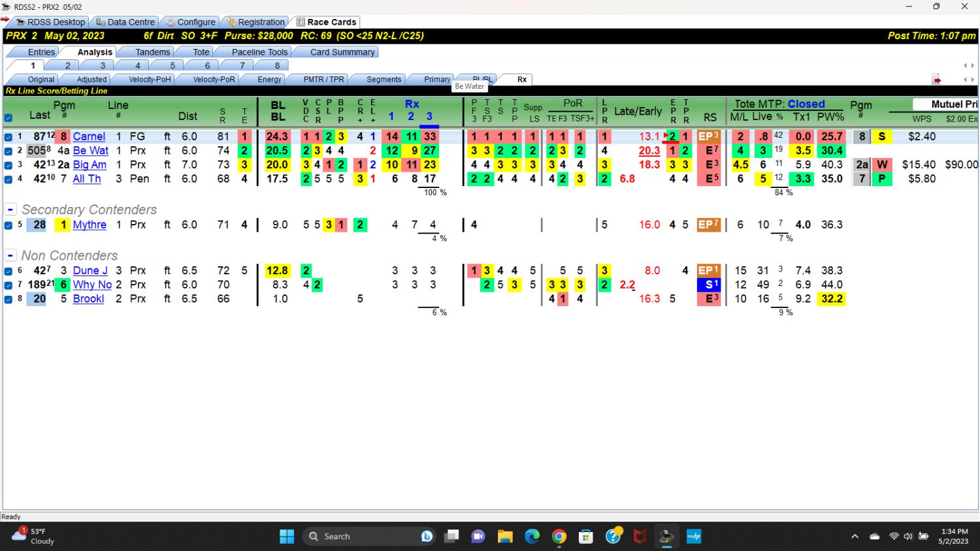Viewport: 980px width, 551px height.
Task: Open Google Chrome from the taskbar
Action: [559, 536]
